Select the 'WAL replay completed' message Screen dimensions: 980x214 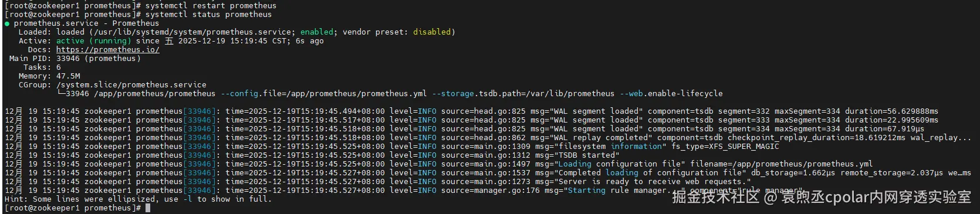tap(601, 138)
